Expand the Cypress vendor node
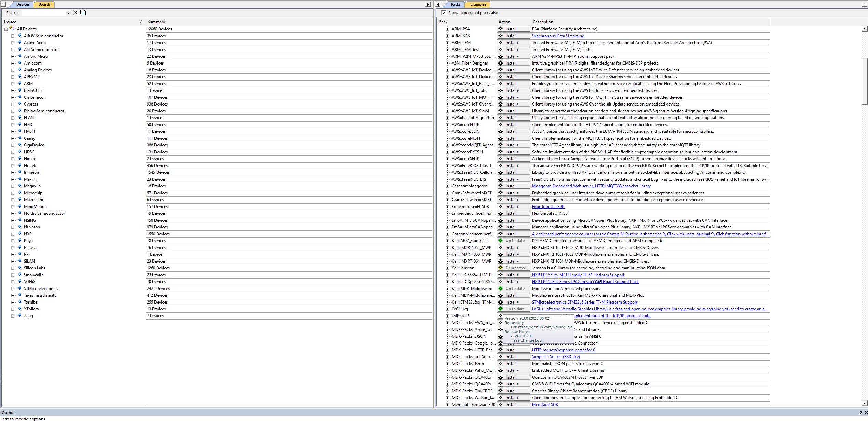 (x=13, y=104)
